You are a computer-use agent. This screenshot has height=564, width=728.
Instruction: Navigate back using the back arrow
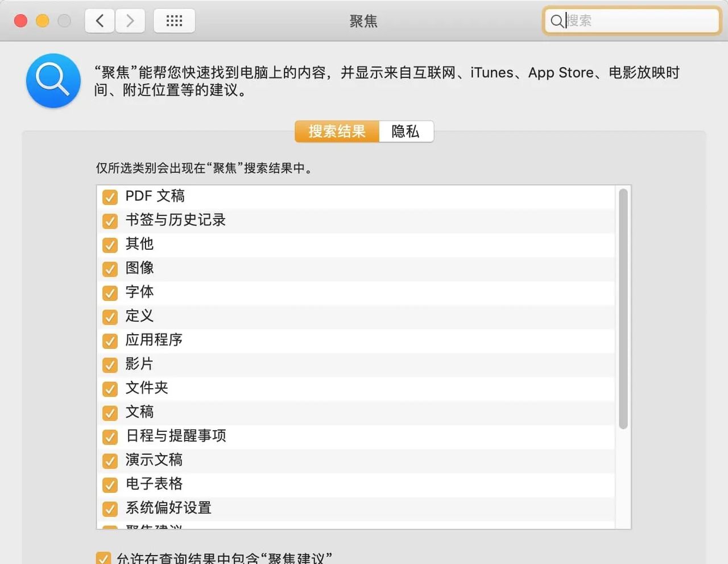100,20
